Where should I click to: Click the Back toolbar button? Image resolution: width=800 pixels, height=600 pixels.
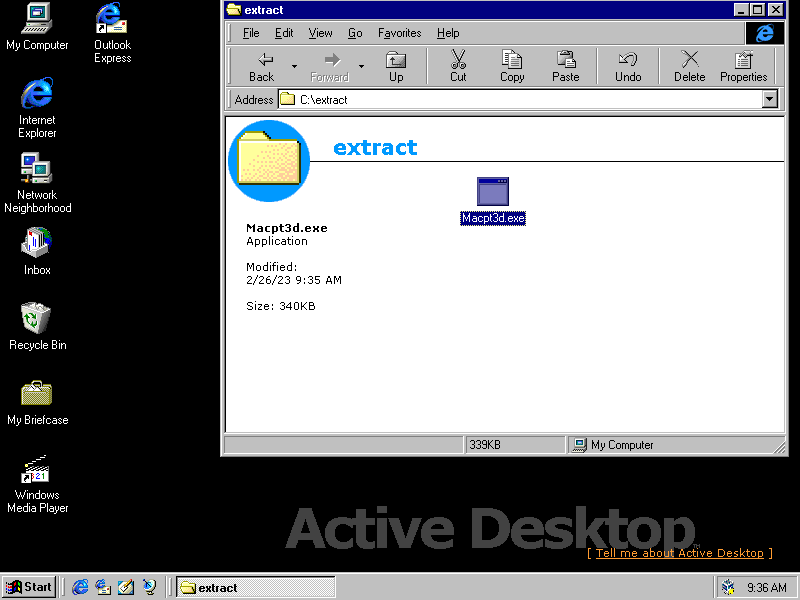[x=262, y=67]
